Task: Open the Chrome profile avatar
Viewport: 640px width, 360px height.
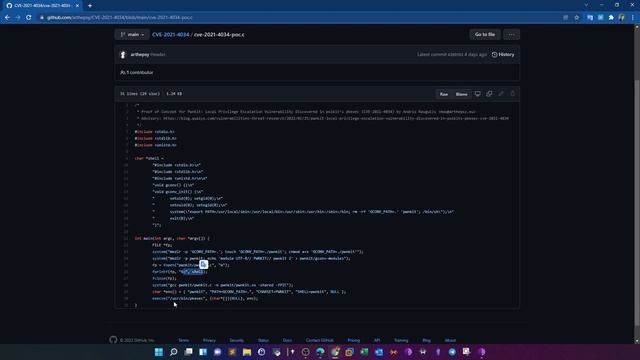Action: point(622,18)
